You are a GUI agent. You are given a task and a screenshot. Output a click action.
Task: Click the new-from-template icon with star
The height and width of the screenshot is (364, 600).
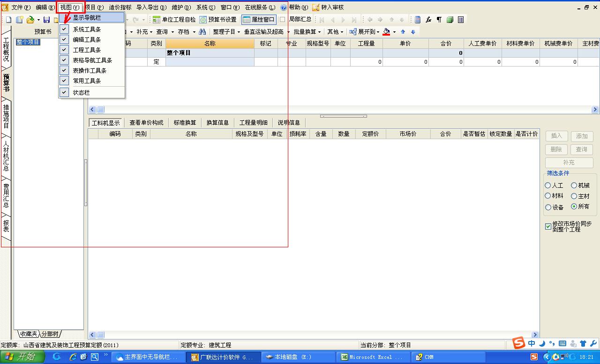[x=19, y=20]
